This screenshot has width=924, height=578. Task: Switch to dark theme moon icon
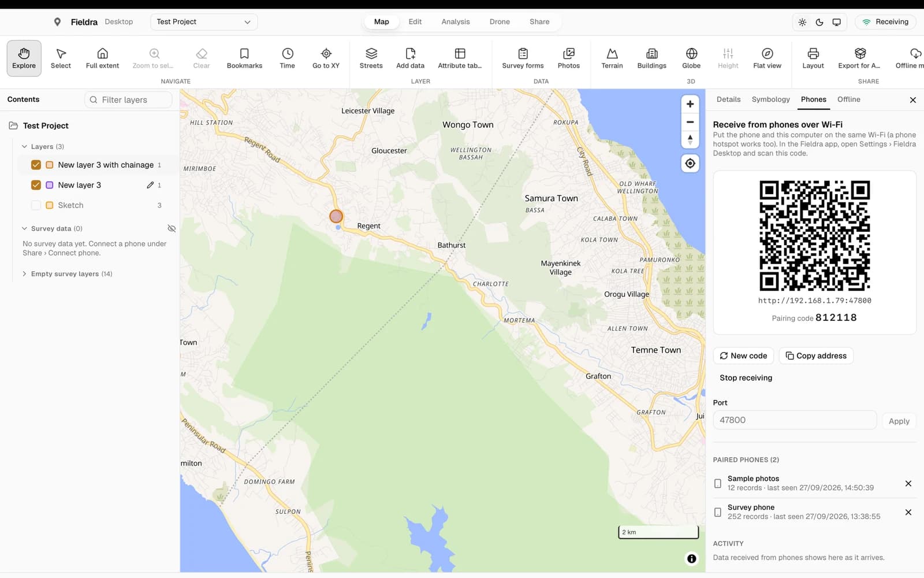coord(819,22)
